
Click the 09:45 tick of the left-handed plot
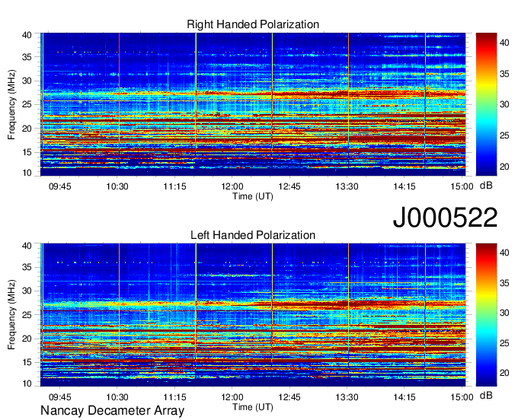pos(59,397)
